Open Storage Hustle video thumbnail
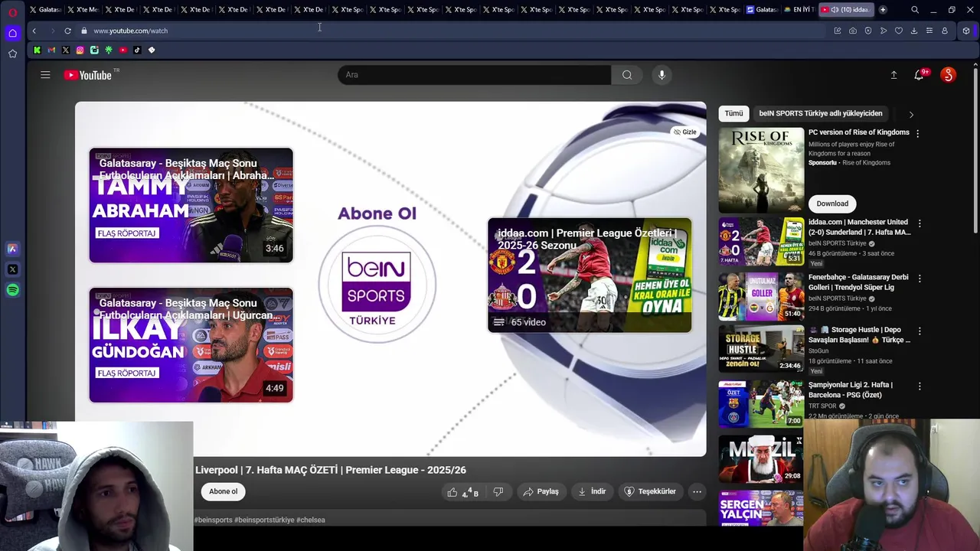 point(761,348)
